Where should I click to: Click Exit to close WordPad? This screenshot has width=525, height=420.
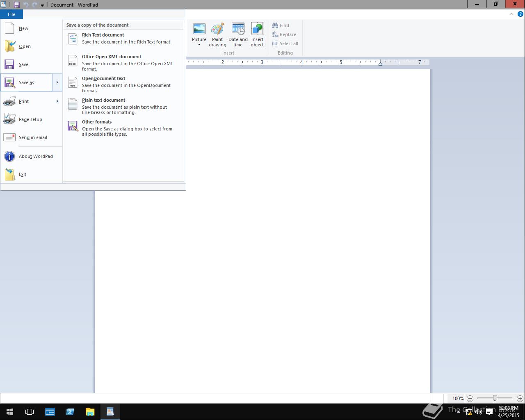(31, 174)
